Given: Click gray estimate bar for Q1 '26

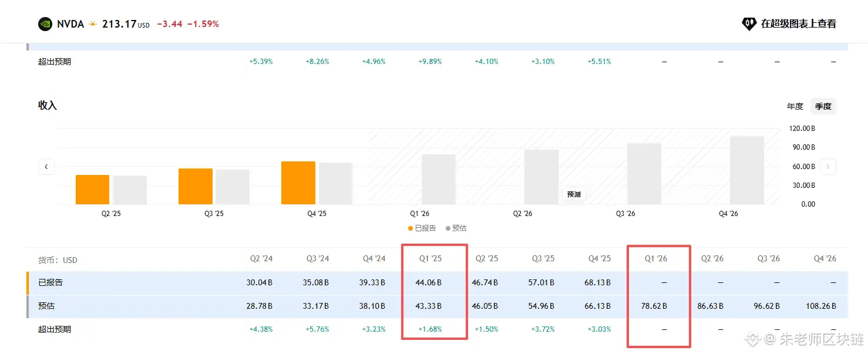Looking at the screenshot, I should coord(439,180).
